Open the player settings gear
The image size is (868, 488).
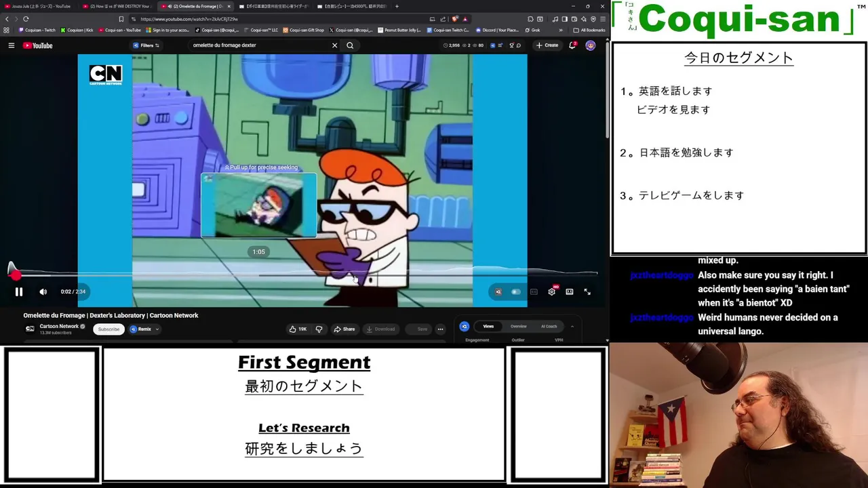coord(552,291)
